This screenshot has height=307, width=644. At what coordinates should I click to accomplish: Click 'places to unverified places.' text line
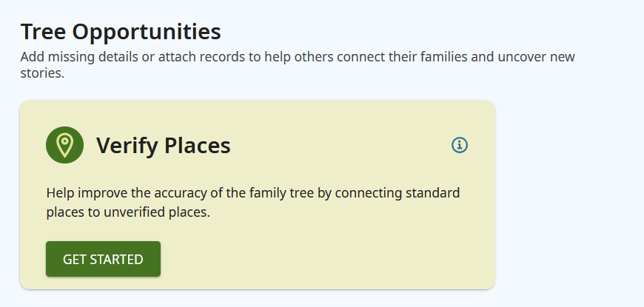(x=128, y=212)
